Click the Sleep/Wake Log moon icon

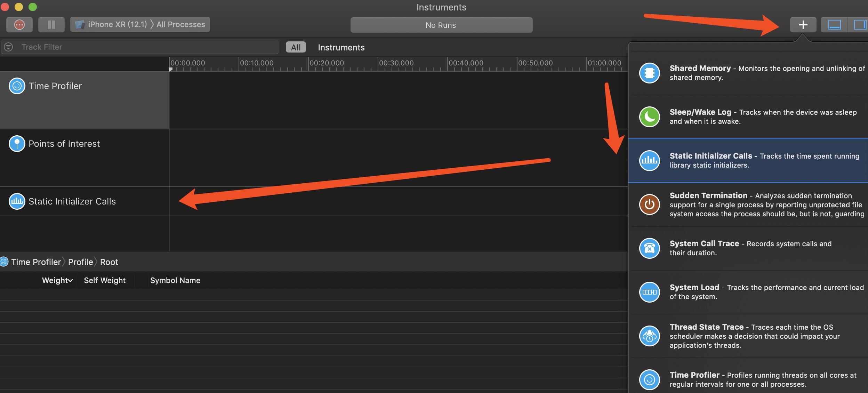[x=649, y=117]
